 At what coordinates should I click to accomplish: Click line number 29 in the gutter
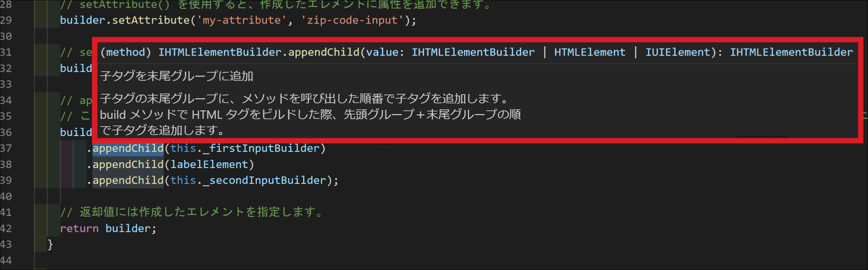6,20
